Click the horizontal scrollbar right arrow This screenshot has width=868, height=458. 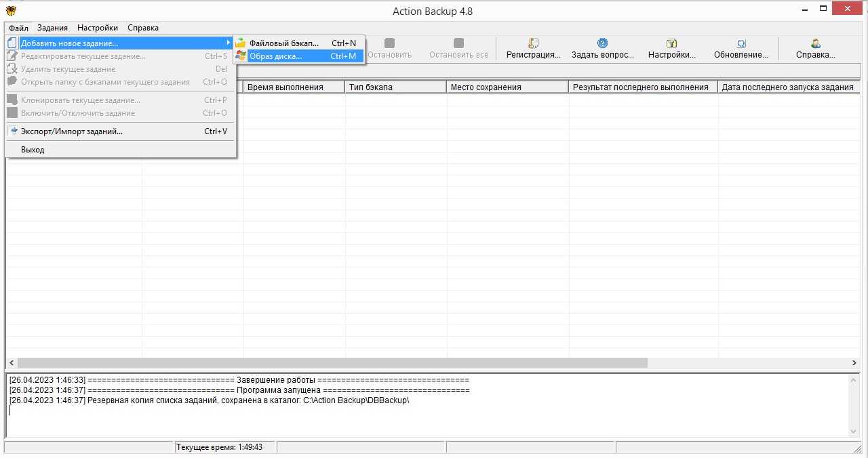854,363
